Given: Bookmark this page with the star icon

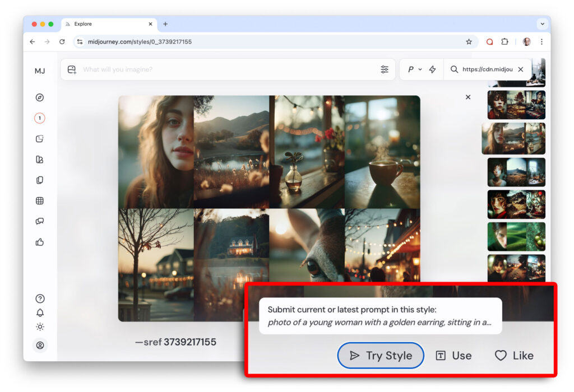Looking at the screenshot, I should click(x=469, y=41).
